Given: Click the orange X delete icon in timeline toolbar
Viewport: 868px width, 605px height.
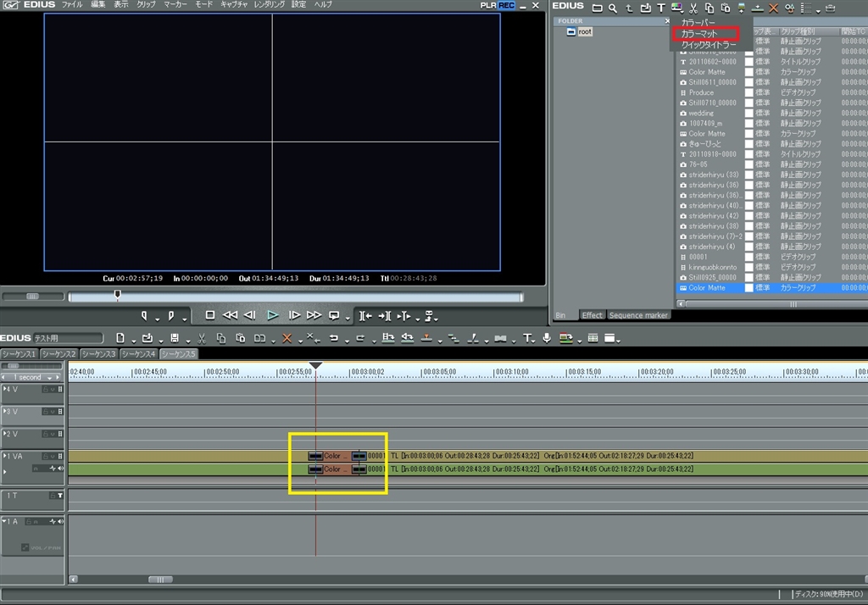Looking at the screenshot, I should (287, 338).
